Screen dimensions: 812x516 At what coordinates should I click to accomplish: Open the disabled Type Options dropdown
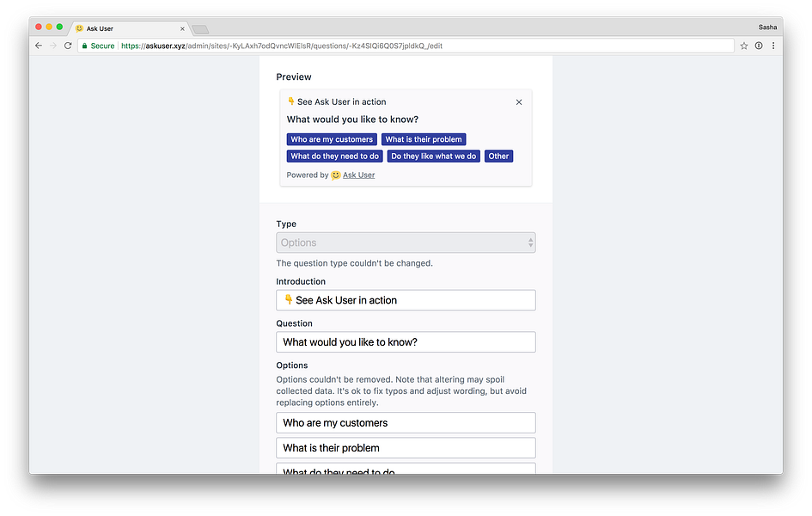pyautogui.click(x=406, y=243)
